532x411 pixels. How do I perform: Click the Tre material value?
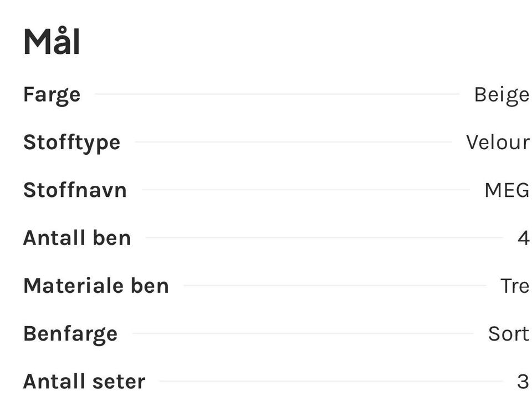[514, 286]
